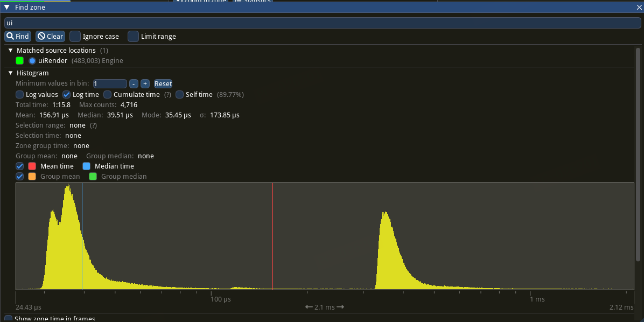Click the 100 µs axis label
The image size is (644, 322).
(x=221, y=299)
